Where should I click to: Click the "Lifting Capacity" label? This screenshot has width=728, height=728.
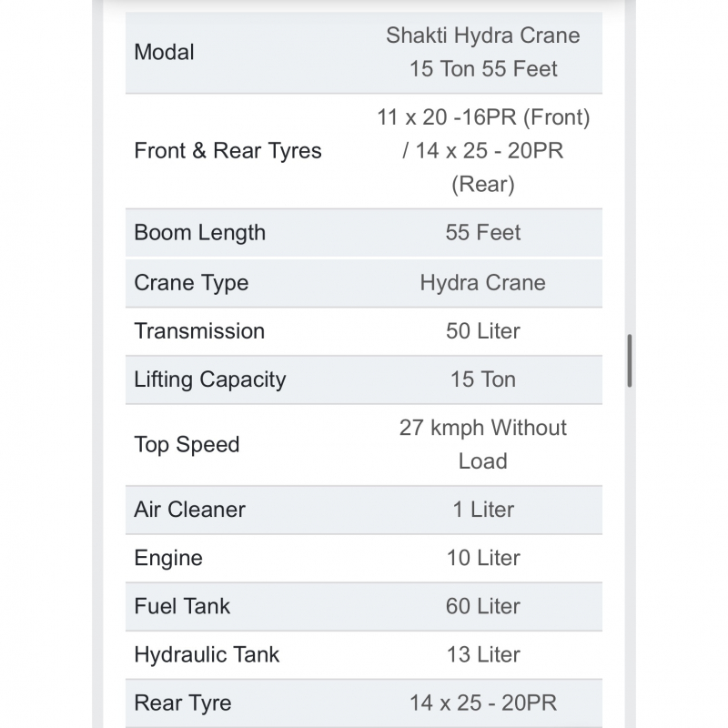point(210,379)
